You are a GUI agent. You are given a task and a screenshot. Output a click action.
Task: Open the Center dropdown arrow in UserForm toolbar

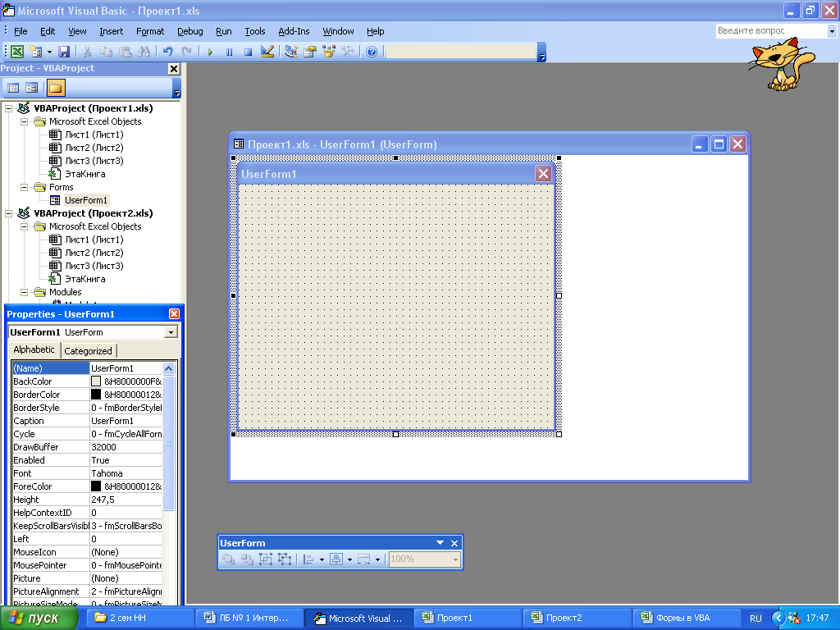[349, 559]
